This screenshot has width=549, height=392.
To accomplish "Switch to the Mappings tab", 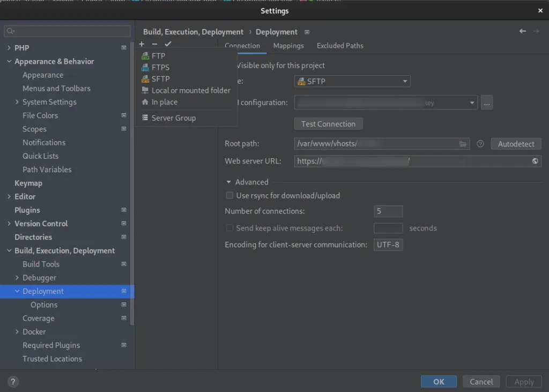I will pyautogui.click(x=288, y=46).
